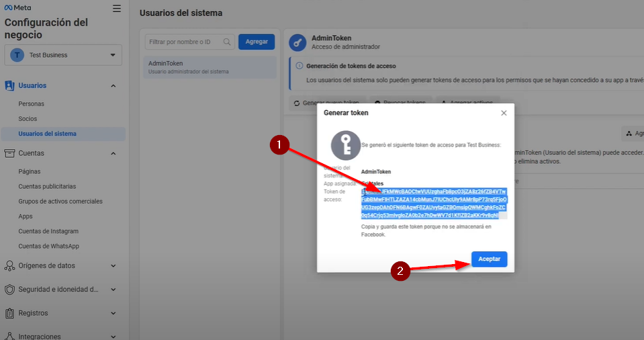Click the AdminToken name in dialog
Viewport: 644px width, 340px height.
click(376, 172)
